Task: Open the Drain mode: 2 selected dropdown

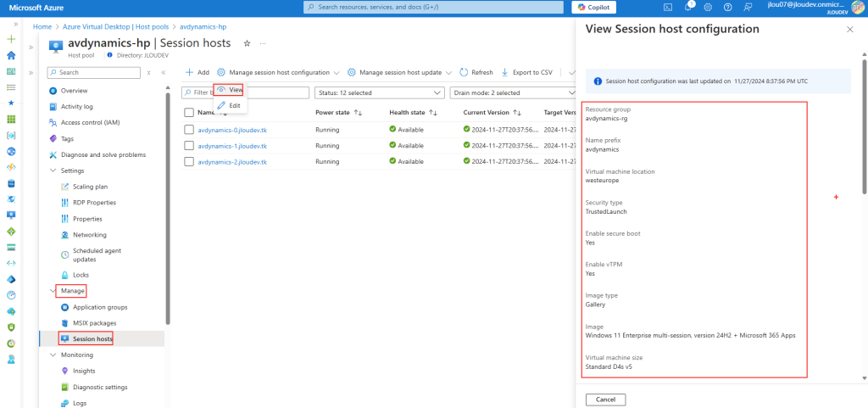Action: [x=515, y=92]
